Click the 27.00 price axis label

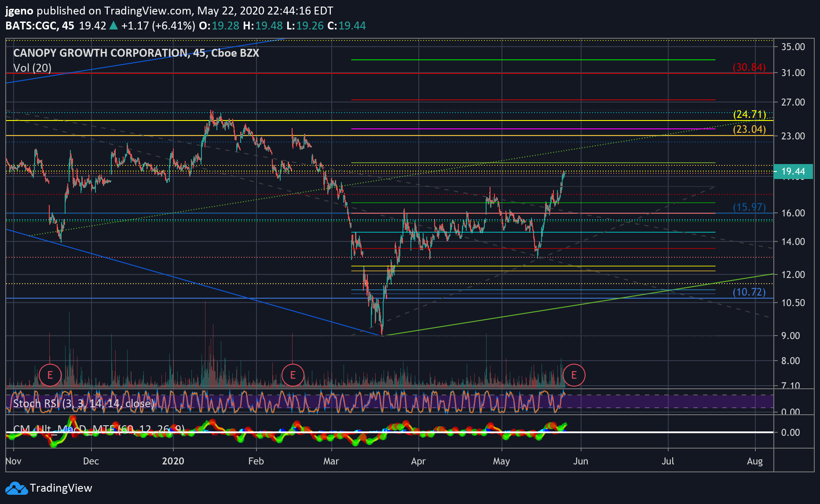pos(793,102)
